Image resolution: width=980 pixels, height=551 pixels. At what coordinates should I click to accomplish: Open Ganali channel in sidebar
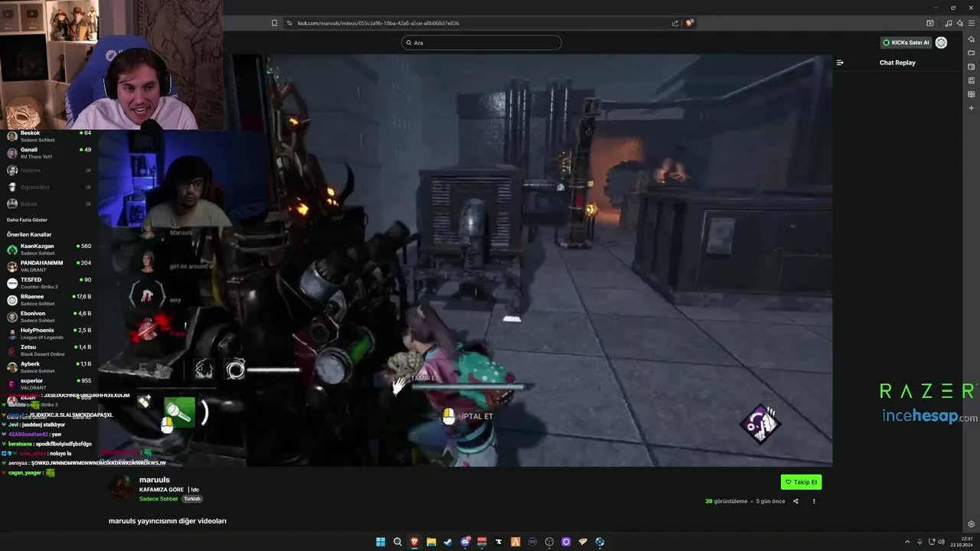(49, 153)
